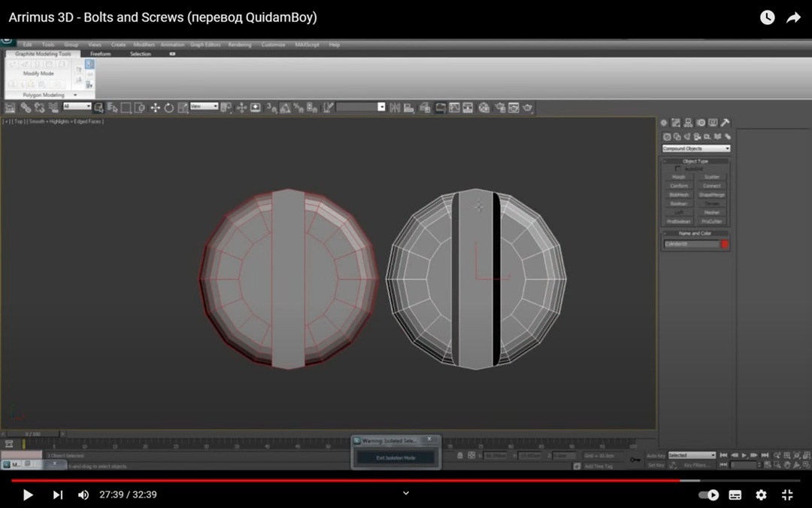Open the Material Editor icon
Screen dimensions: 812x508
[484, 108]
